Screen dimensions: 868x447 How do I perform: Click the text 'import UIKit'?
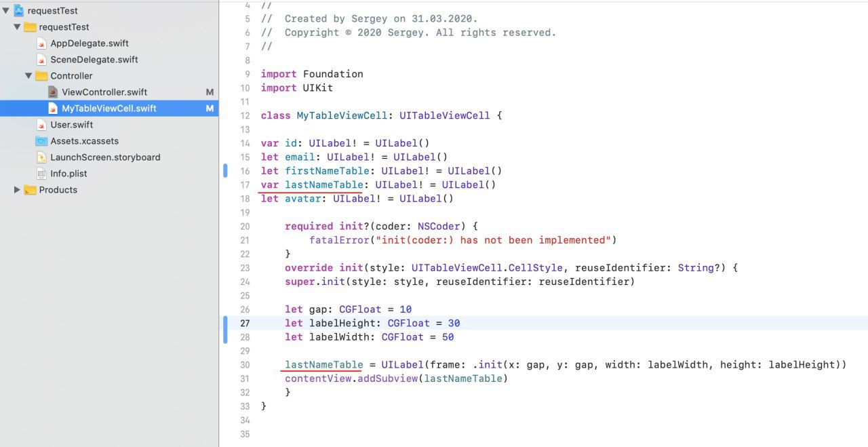click(297, 88)
